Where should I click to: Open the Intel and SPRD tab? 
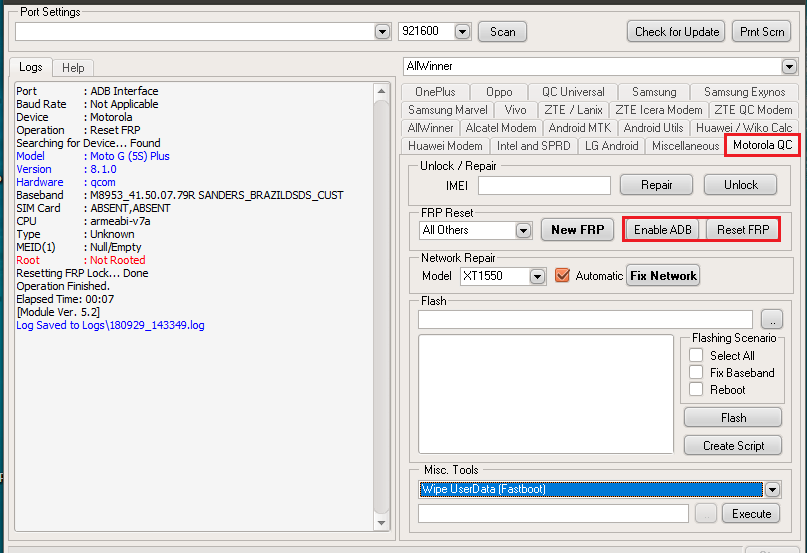pos(534,146)
